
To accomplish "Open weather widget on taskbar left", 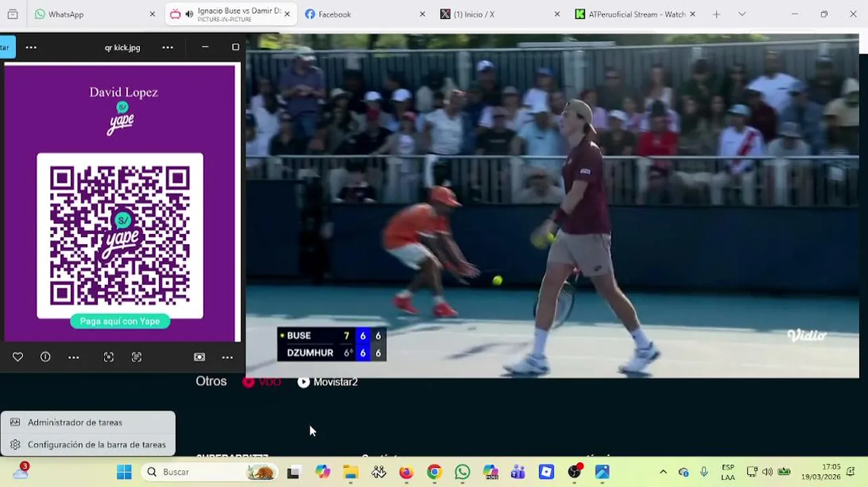I will coord(20,471).
